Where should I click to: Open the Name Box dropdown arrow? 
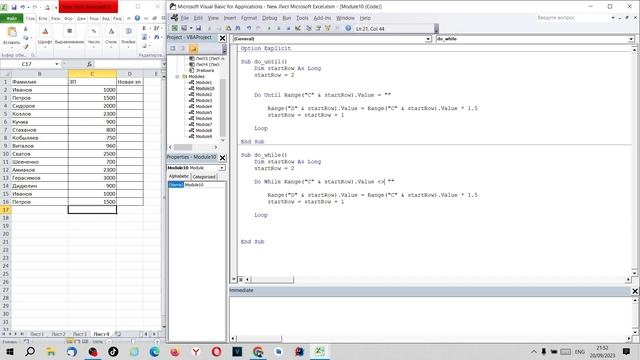pos(56,64)
